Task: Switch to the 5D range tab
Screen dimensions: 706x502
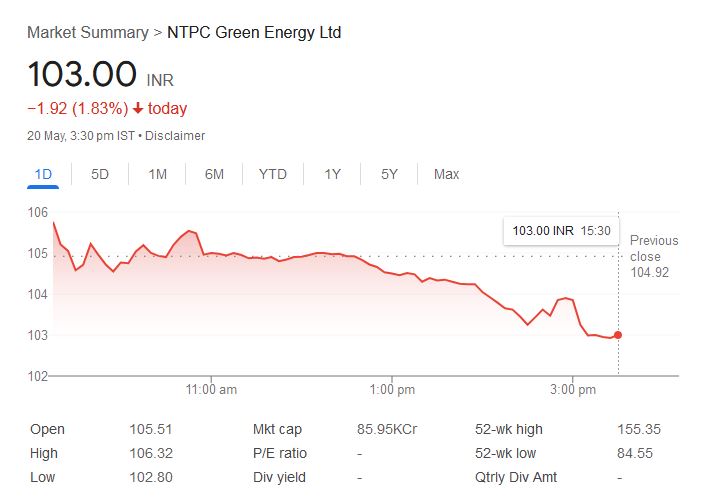Action: (x=100, y=174)
